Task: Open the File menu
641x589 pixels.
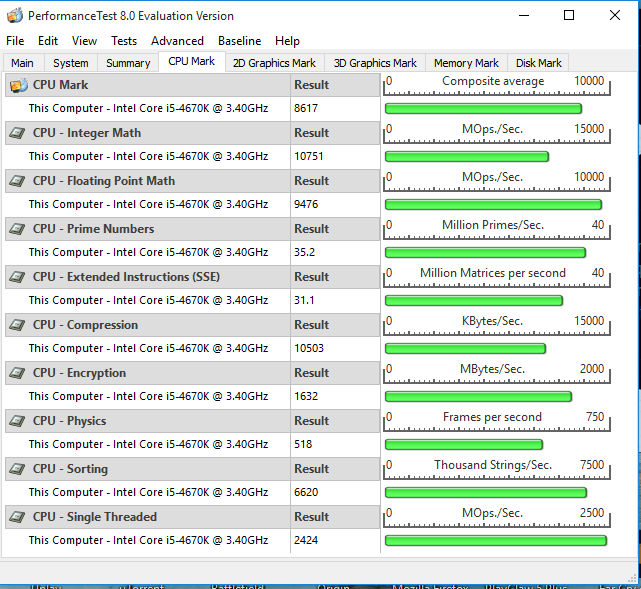Action: pyautogui.click(x=15, y=41)
